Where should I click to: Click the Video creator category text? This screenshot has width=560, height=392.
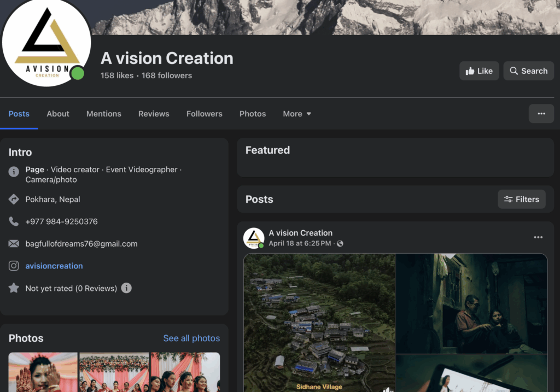click(x=75, y=169)
